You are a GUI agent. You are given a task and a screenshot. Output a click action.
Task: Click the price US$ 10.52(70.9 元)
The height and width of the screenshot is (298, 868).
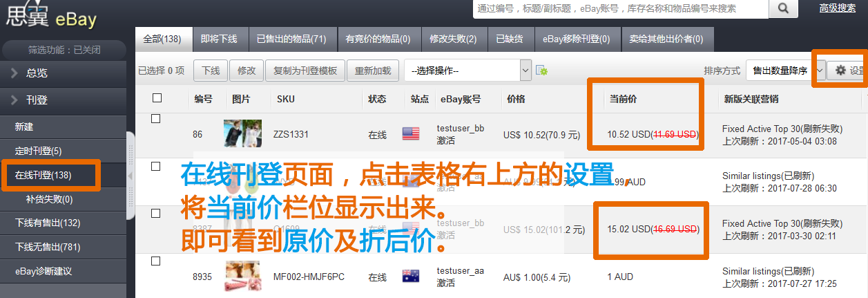tap(541, 134)
